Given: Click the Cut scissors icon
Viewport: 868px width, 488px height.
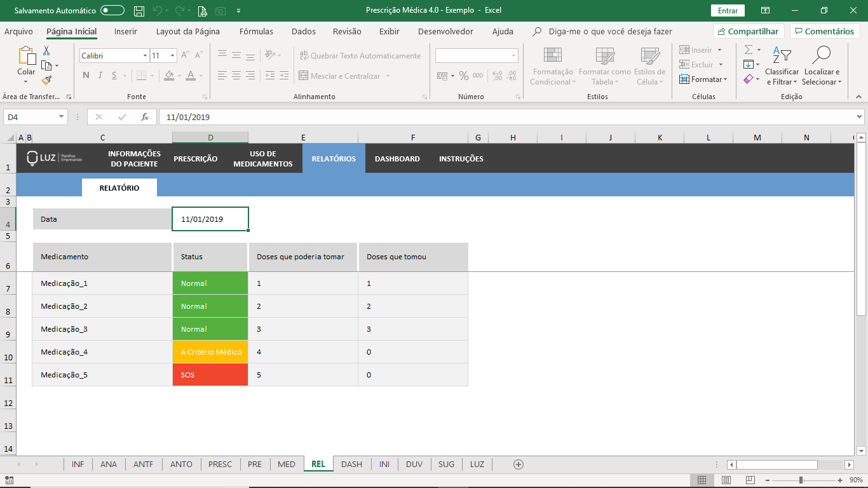Looking at the screenshot, I should (x=46, y=51).
